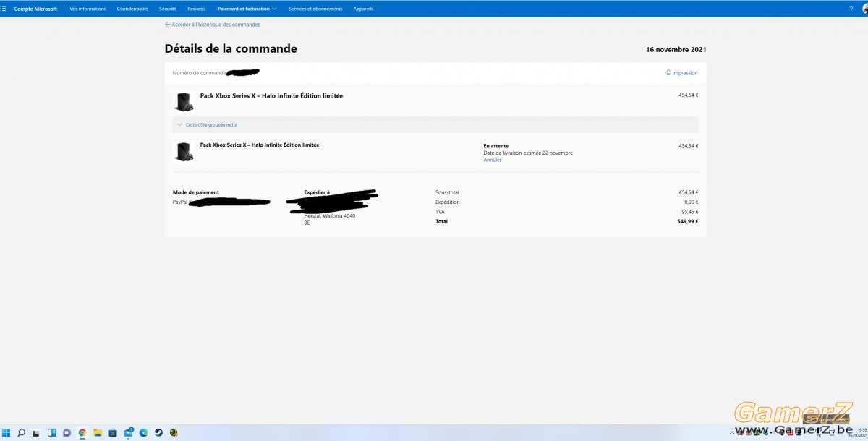Click the 'Numéro de commande' label

[200, 73]
